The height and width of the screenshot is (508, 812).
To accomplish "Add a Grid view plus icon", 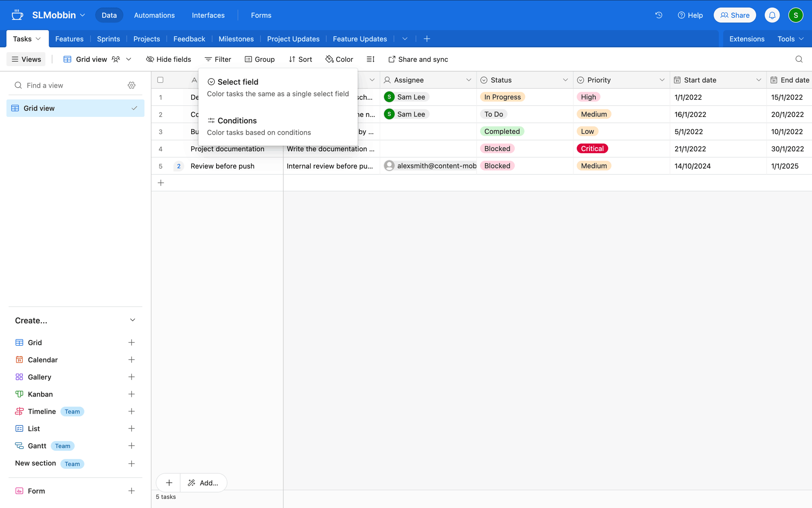I will point(132,342).
